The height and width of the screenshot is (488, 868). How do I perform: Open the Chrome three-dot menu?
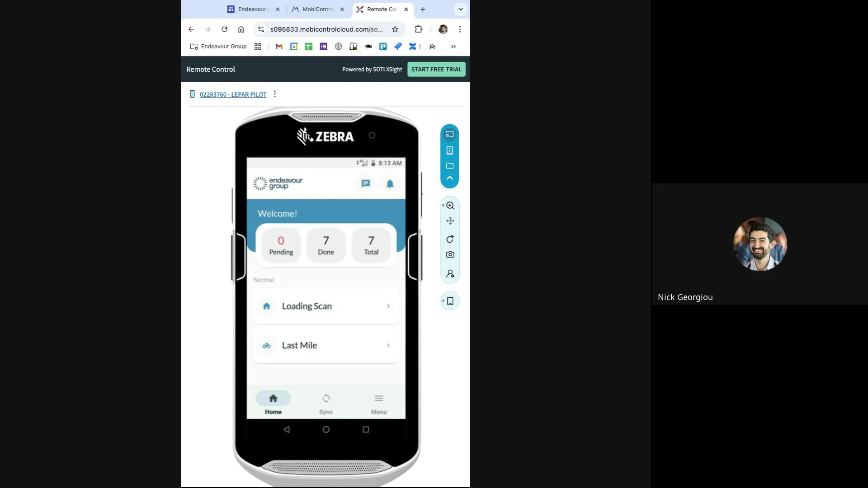[x=460, y=29]
